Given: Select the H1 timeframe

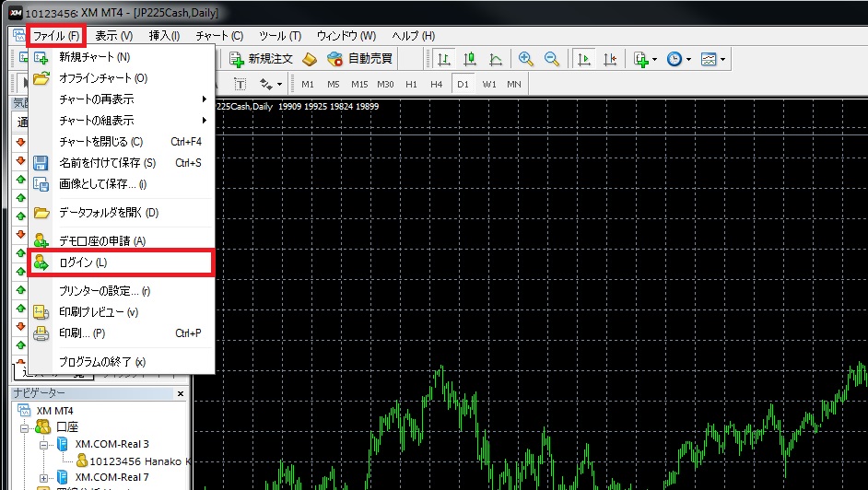Looking at the screenshot, I should coord(411,84).
